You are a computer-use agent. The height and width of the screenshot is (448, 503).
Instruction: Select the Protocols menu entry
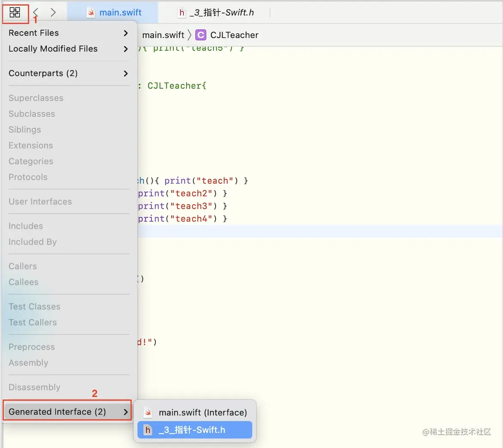28,177
